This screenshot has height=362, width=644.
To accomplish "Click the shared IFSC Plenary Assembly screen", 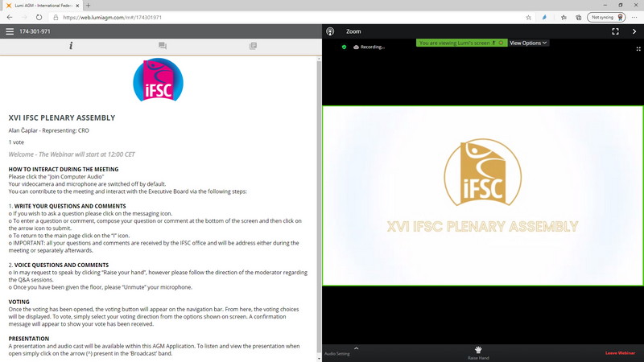I will pyautogui.click(x=482, y=195).
